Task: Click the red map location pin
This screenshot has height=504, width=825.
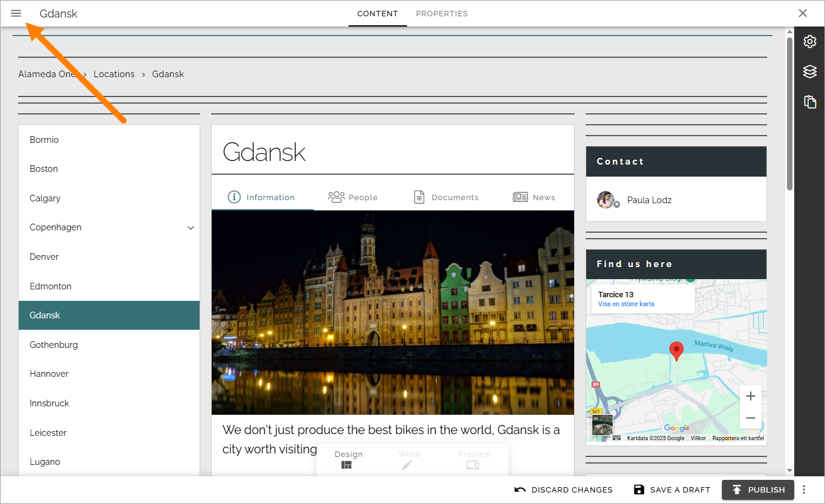Action: coord(677,351)
